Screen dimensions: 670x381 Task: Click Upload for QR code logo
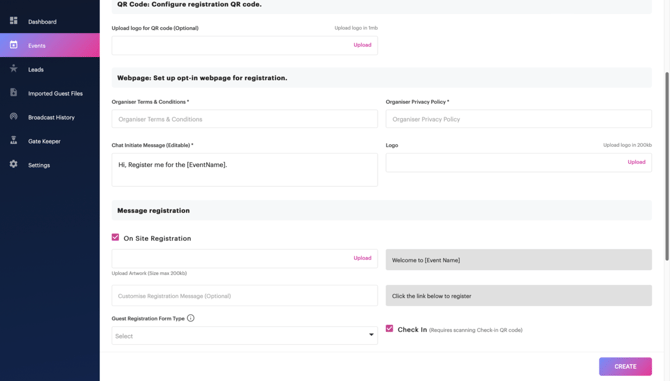[362, 45]
